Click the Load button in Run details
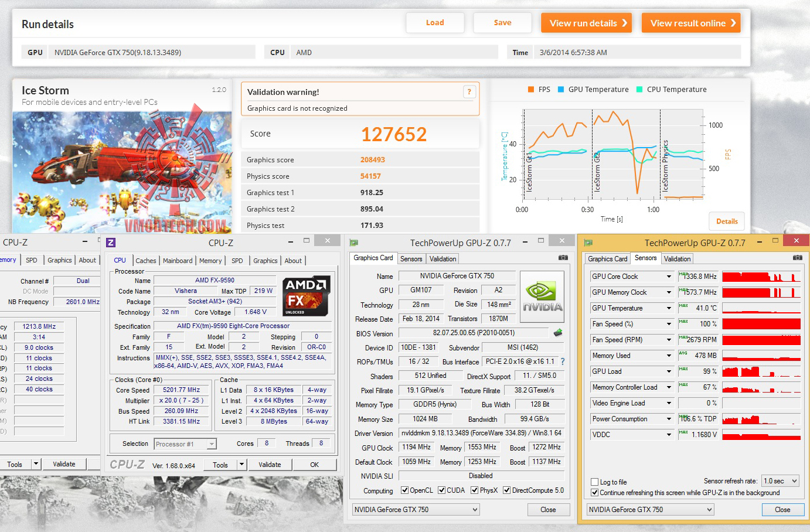Screen dimensions: 810x532 click(x=435, y=23)
